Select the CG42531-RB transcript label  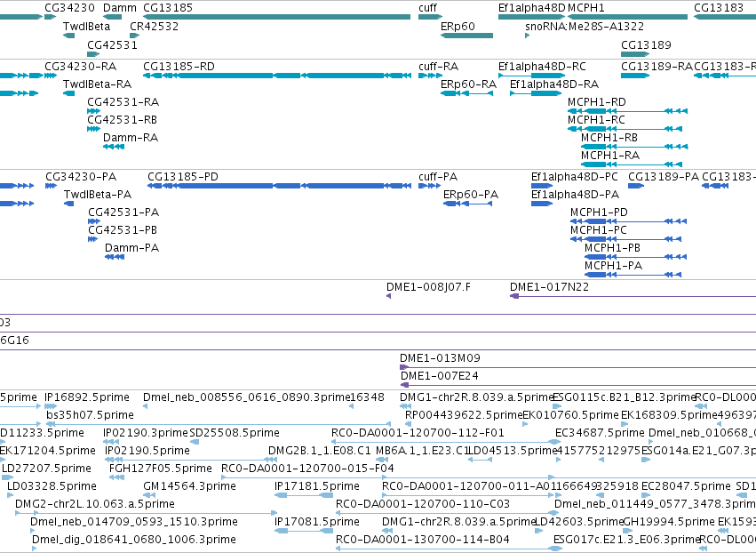point(122,120)
